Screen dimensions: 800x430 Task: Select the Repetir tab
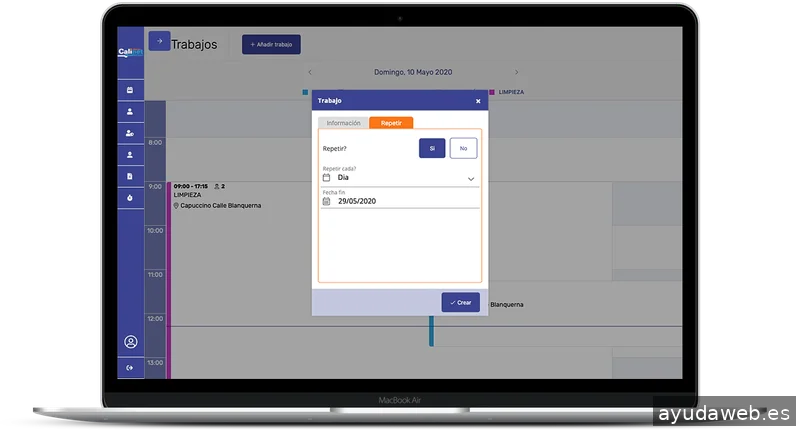391,123
